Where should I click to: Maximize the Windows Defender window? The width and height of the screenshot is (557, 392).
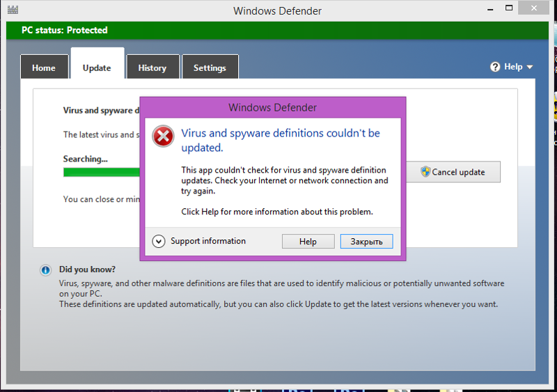(509, 8)
